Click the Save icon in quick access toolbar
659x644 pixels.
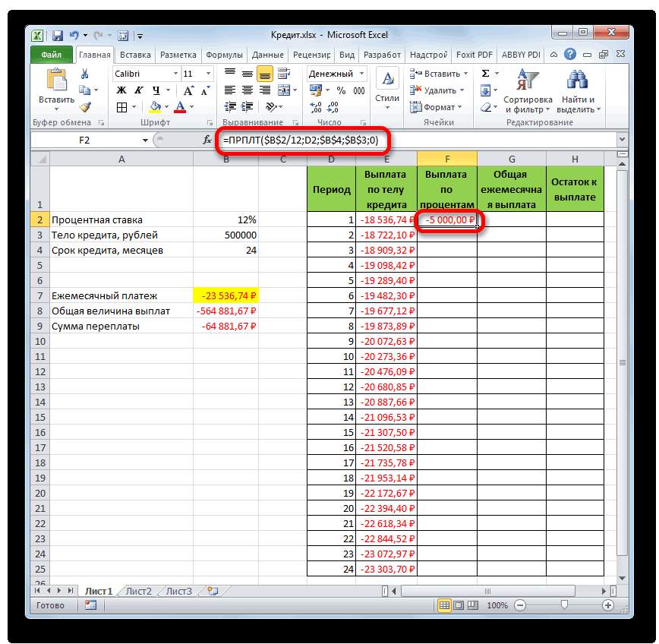[57, 36]
